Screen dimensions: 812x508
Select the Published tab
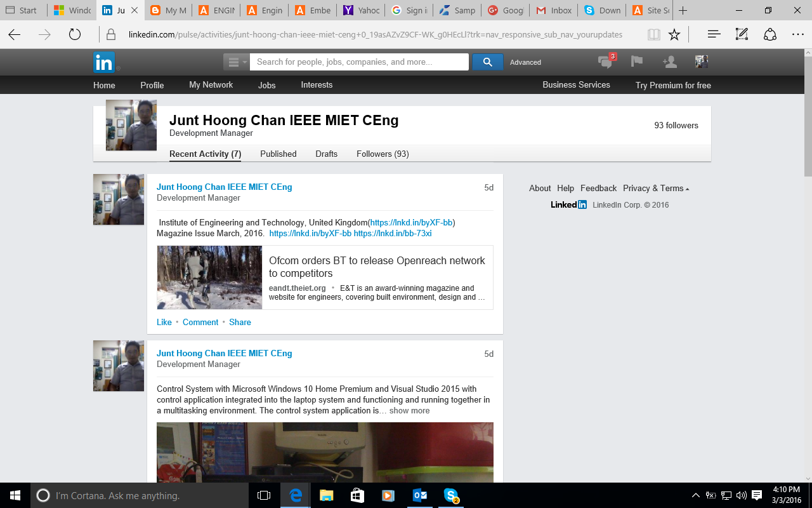coord(278,154)
